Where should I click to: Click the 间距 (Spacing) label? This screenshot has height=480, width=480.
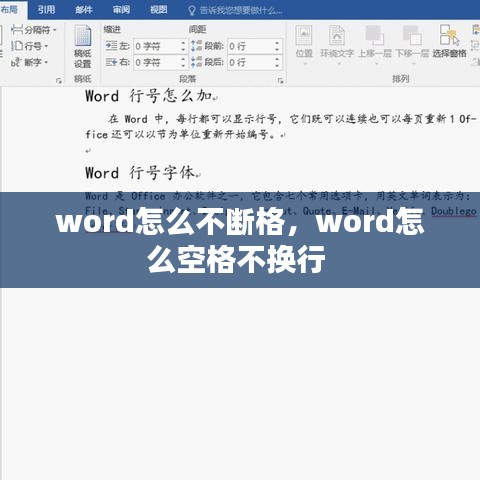[197, 30]
